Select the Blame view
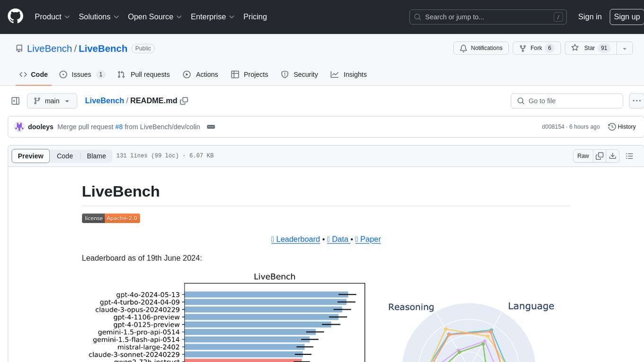 tap(96, 156)
